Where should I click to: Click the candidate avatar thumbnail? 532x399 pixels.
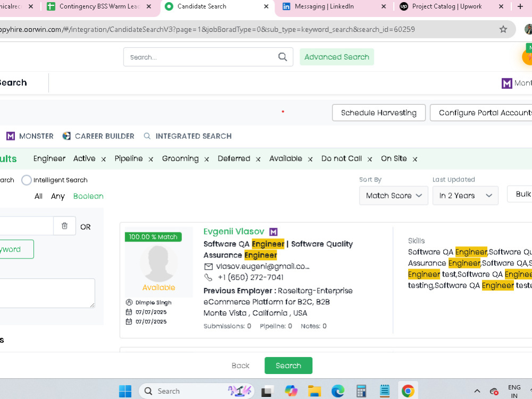(159, 263)
